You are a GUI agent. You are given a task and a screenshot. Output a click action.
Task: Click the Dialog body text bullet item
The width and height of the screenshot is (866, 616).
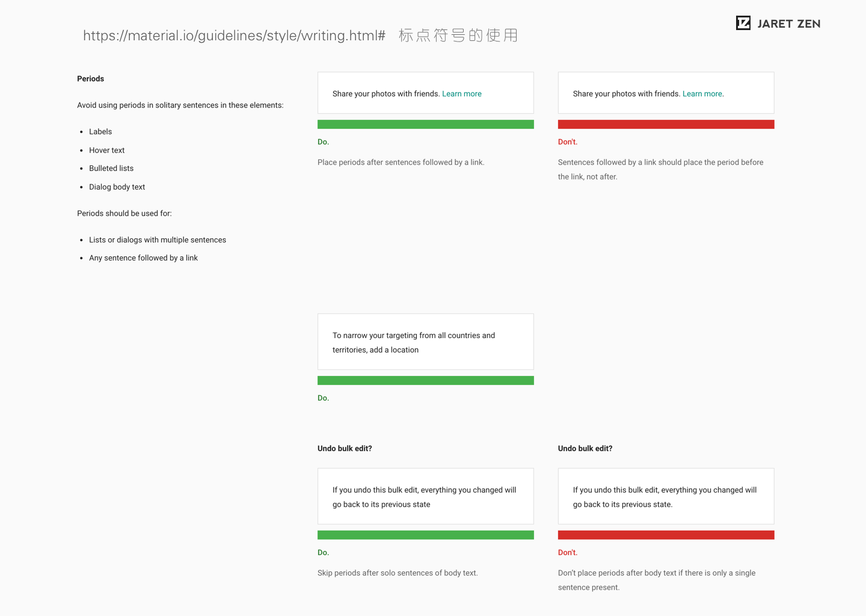(117, 187)
